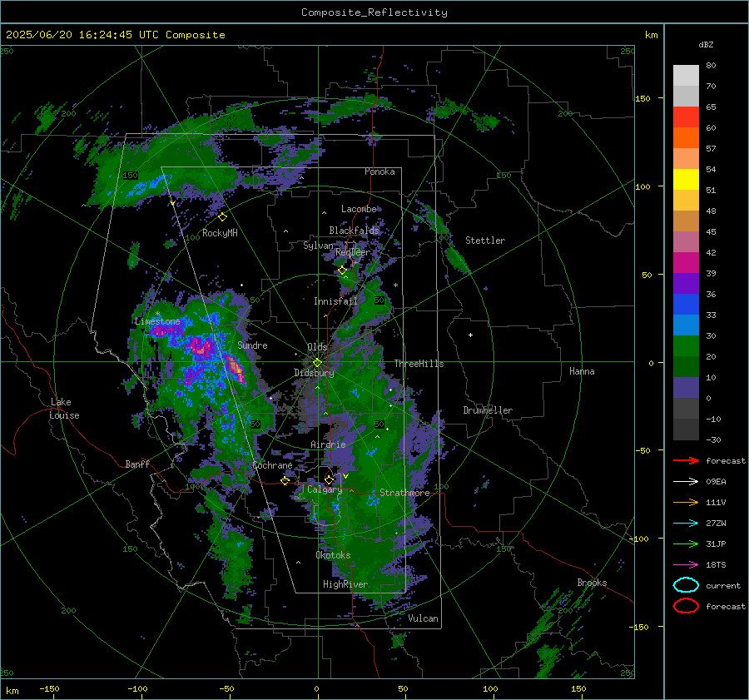Click the white asterisk marker east of Innisfail
This screenshot has height=700, width=749.
pyautogui.click(x=395, y=285)
